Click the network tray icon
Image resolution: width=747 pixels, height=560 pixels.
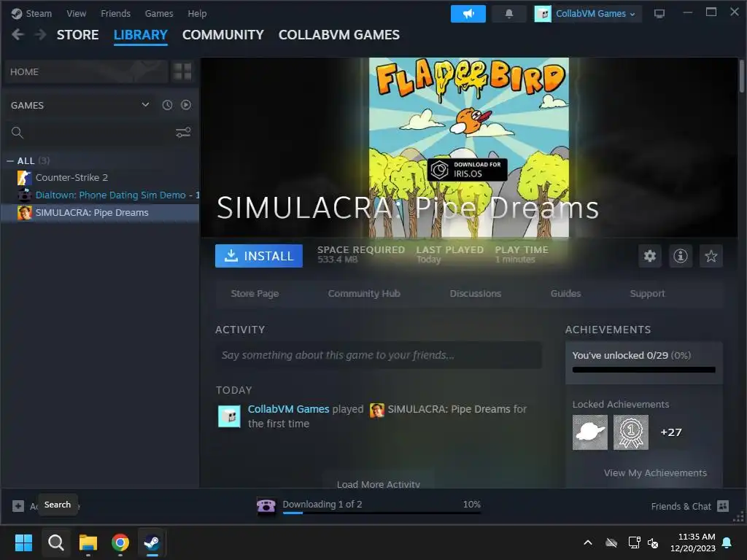coord(634,542)
